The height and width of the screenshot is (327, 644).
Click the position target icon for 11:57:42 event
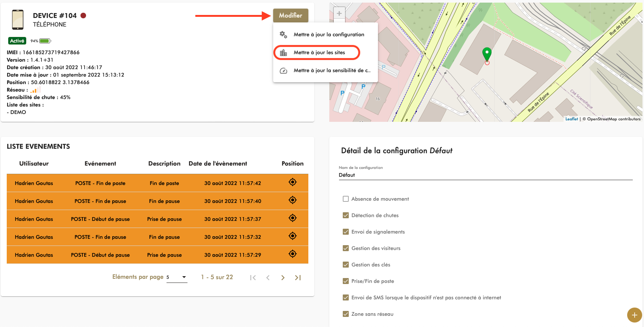[x=293, y=182]
